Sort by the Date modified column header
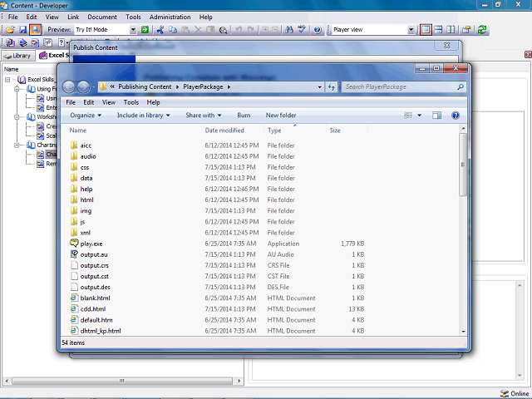This screenshot has width=532, height=399. (x=224, y=131)
